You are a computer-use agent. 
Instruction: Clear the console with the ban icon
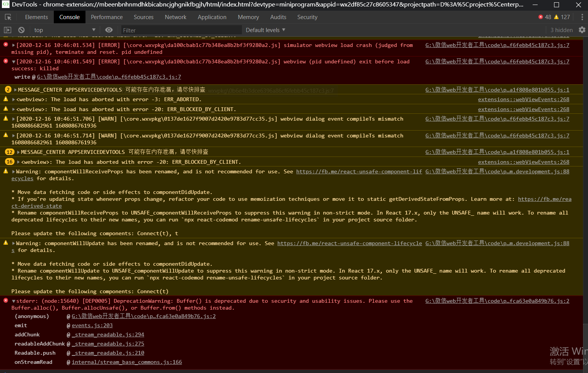pos(21,30)
